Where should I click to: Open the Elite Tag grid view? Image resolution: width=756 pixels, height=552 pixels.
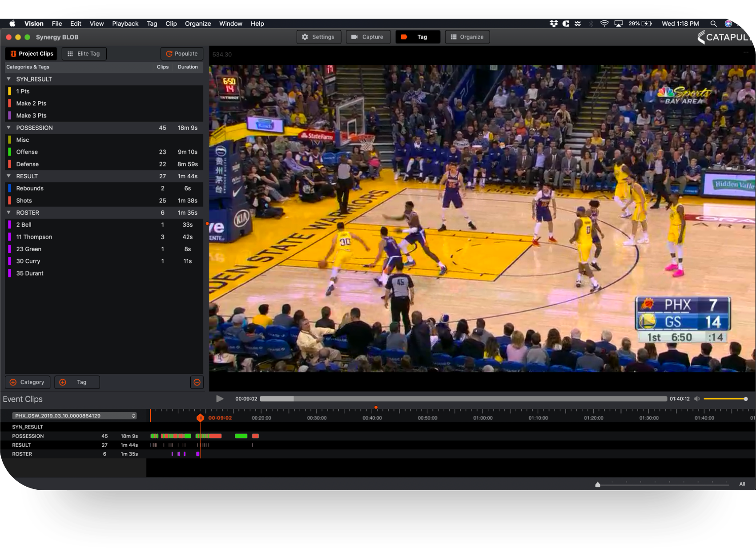[84, 54]
